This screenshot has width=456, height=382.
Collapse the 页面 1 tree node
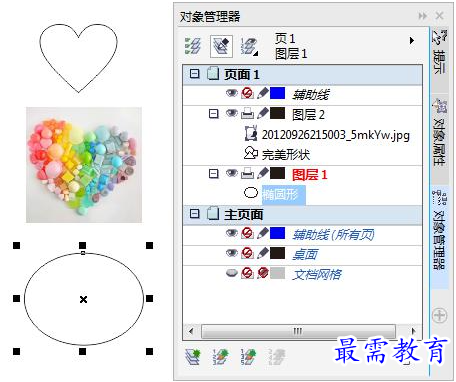pyautogui.click(x=194, y=74)
